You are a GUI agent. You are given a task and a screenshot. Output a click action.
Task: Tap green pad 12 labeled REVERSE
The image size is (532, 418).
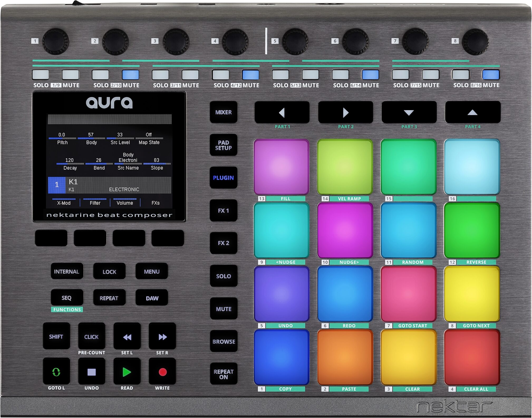(x=472, y=230)
